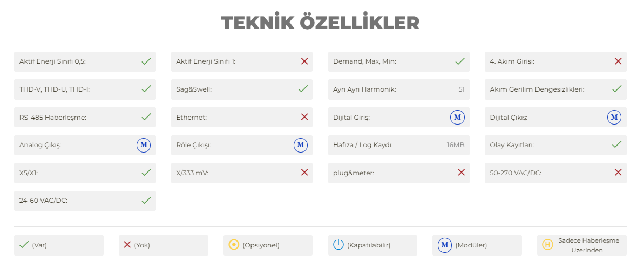Click the red cross for plug&meter
The image size is (644, 262).
[461, 173]
